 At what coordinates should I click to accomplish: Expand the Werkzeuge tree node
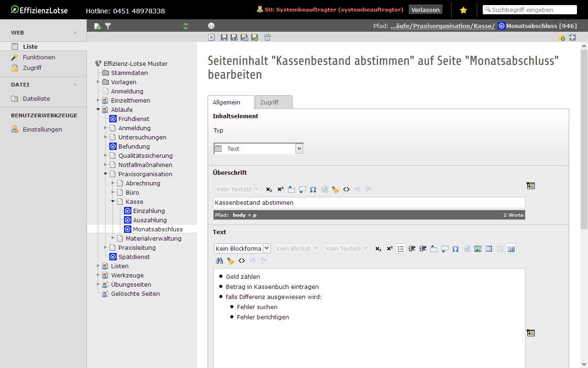98,275
